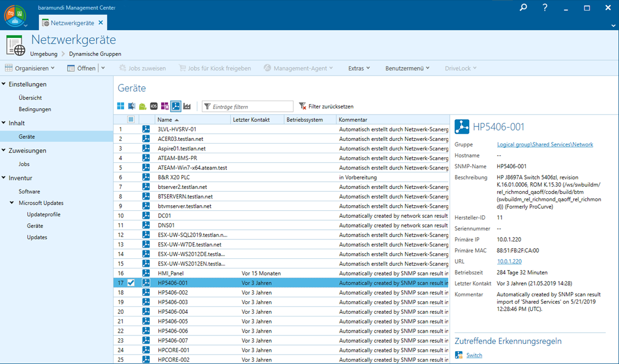Select the row ATEAM-BMS-PR
The height and width of the screenshot is (364, 619).
click(281, 158)
